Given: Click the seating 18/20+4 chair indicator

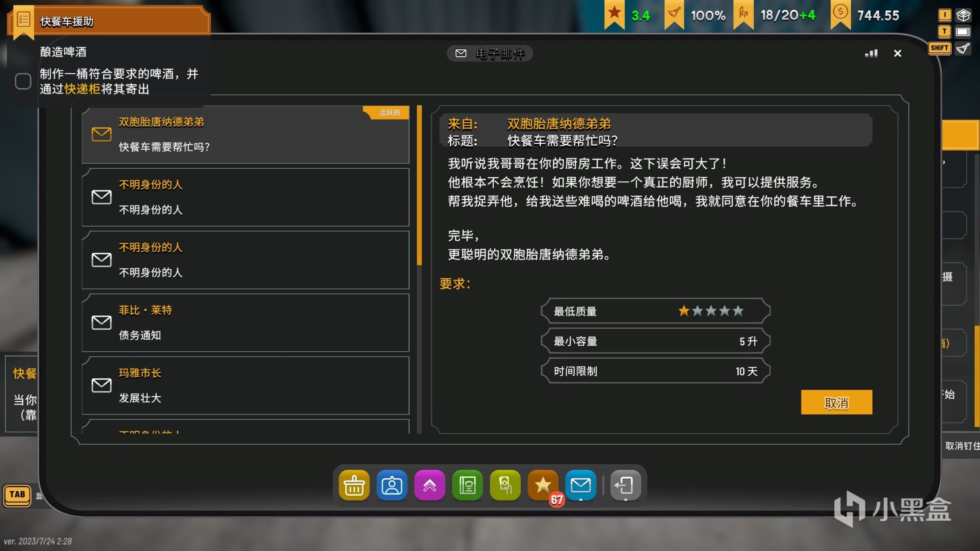Looking at the screenshot, I should coord(775,15).
